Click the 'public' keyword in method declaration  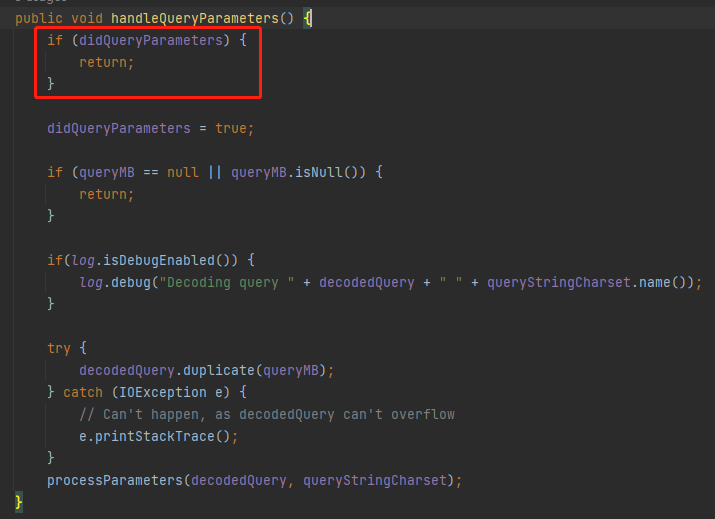(39, 19)
